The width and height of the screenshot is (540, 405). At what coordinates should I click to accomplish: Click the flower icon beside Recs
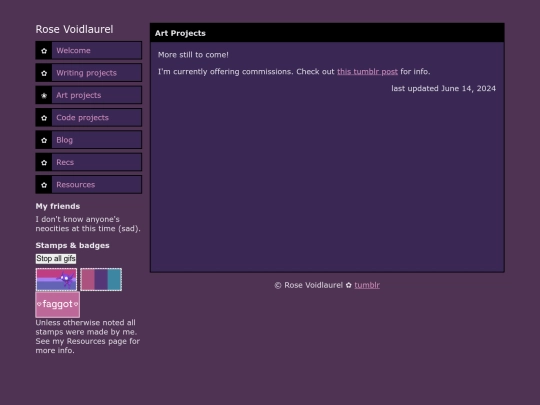point(44,163)
